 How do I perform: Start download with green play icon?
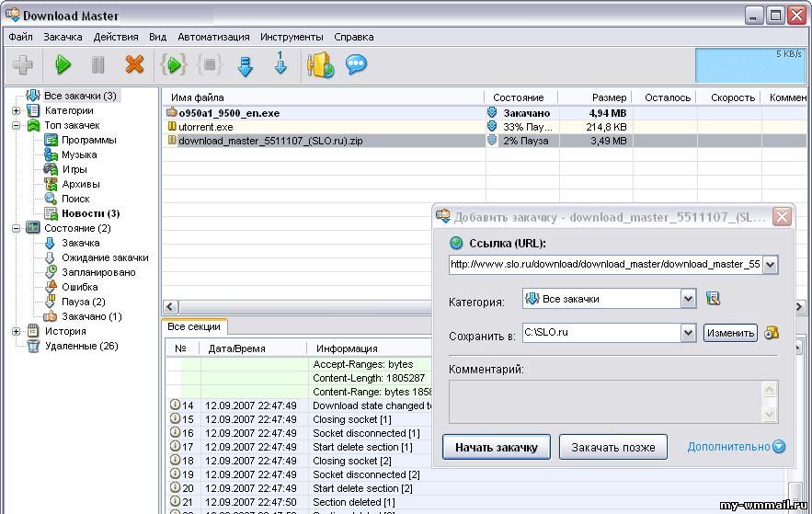[x=63, y=65]
